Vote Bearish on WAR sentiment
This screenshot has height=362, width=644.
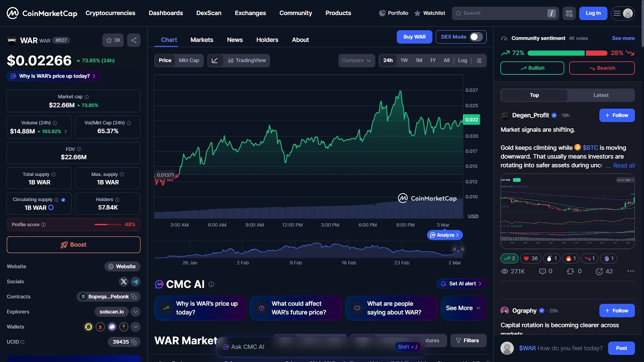point(602,68)
